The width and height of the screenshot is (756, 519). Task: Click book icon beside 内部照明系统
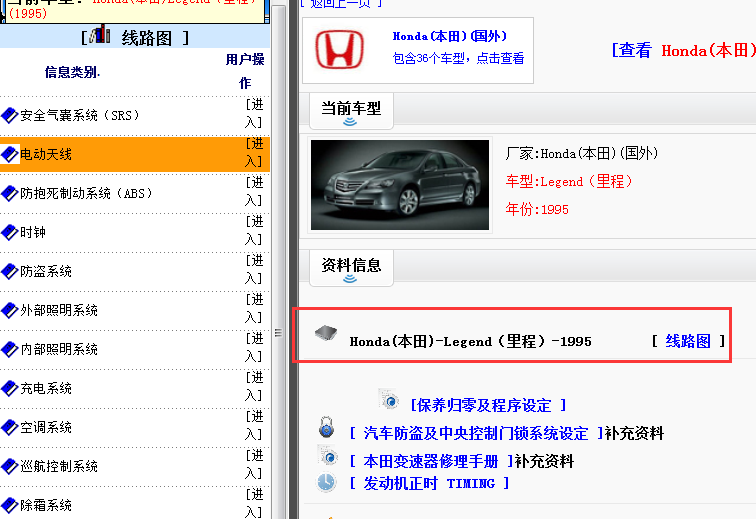point(10,349)
